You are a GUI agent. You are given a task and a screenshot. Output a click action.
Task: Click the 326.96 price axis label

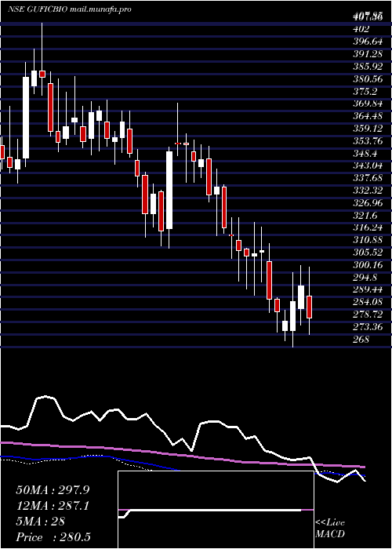click(369, 202)
